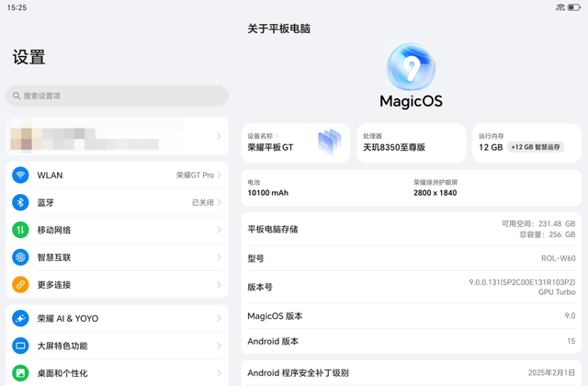This screenshot has height=386, width=588.
Task: Open the 智慧互联 settings entry
Action: click(x=117, y=257)
